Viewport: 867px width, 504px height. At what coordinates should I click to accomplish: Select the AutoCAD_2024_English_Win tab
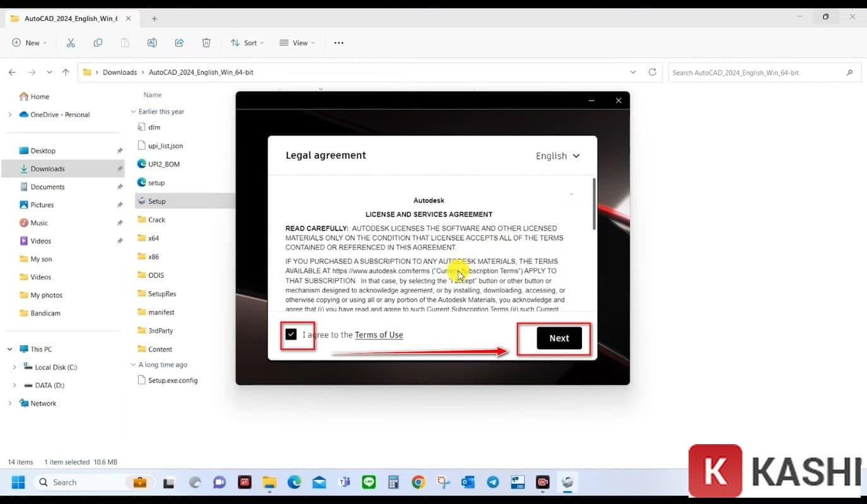pos(71,18)
